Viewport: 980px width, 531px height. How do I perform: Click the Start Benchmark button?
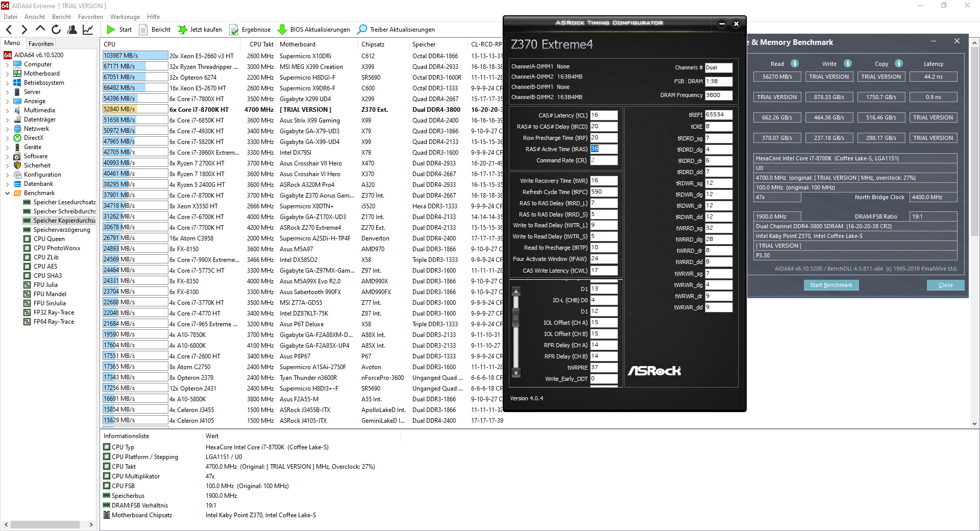click(831, 285)
